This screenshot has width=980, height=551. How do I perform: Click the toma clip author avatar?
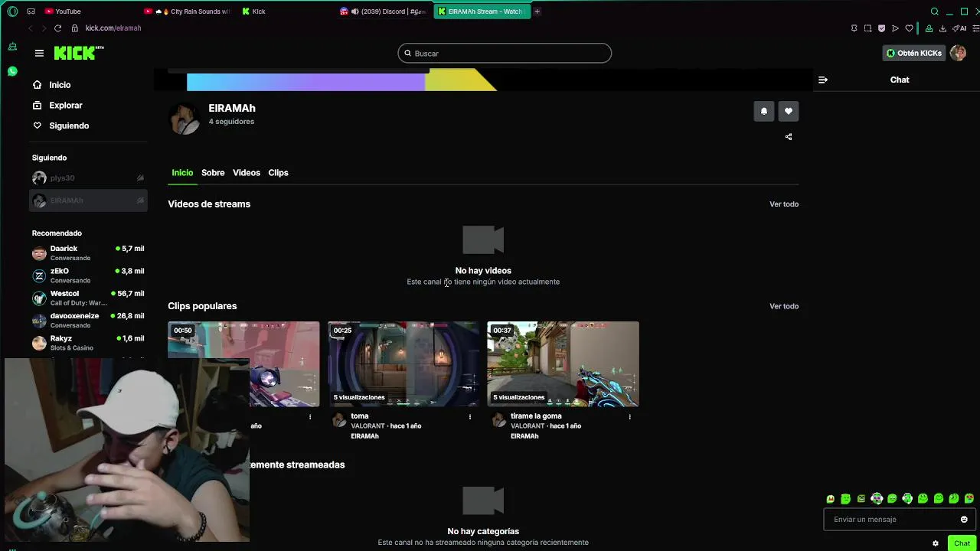point(339,420)
